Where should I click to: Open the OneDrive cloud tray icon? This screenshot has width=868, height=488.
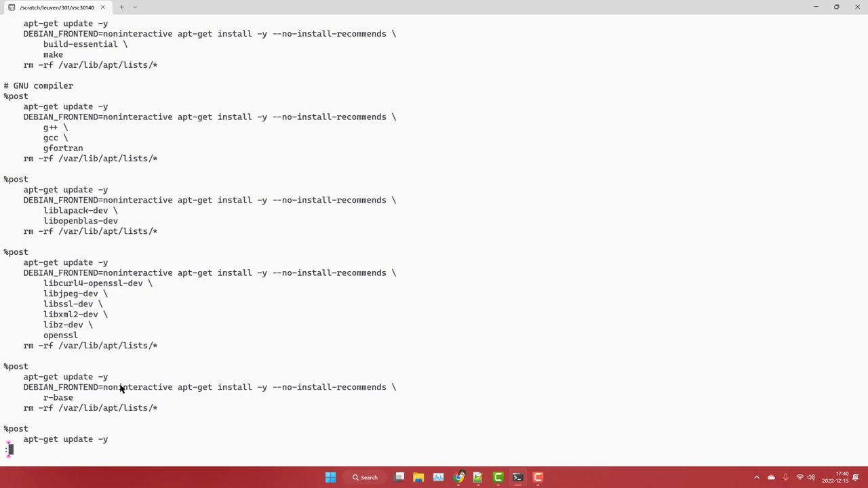(771, 477)
